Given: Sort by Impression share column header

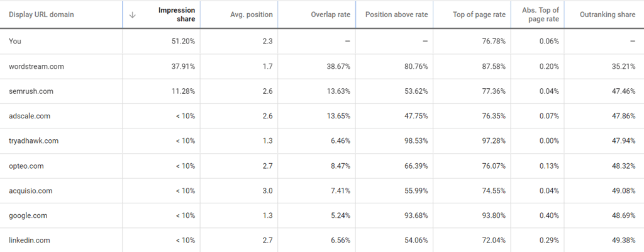Looking at the screenshot, I should coord(177,14).
